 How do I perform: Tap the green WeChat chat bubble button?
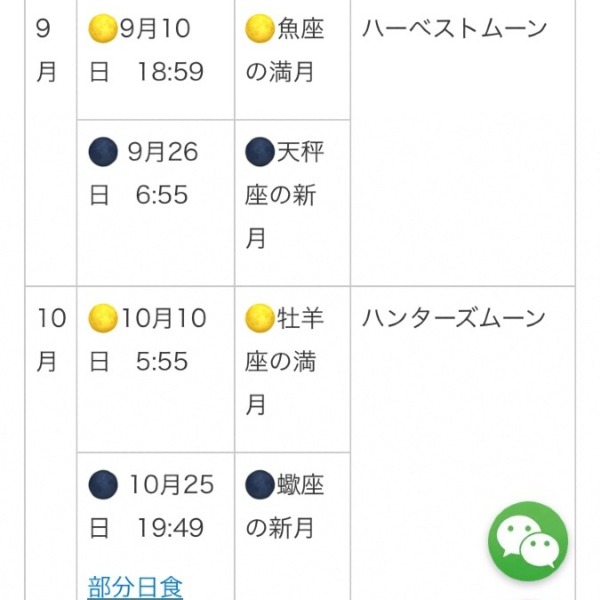(x=528, y=541)
